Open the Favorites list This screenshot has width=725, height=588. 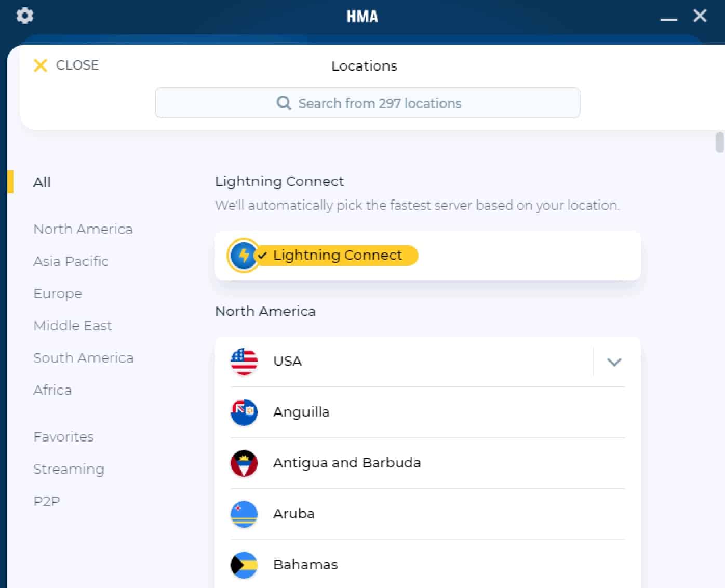[64, 437]
